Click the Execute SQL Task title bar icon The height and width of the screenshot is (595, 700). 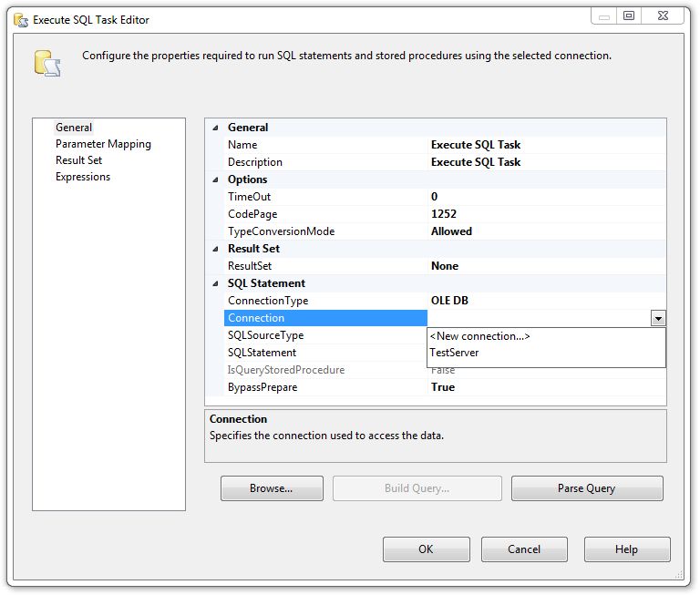coord(20,19)
